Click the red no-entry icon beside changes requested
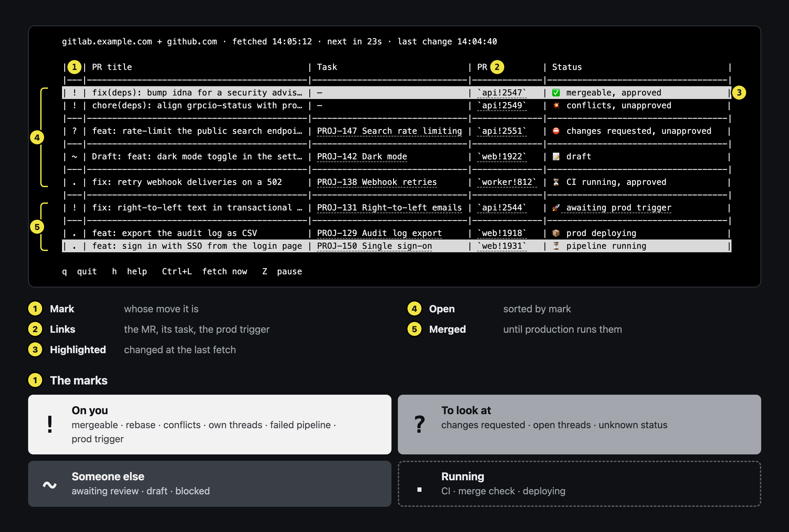Image resolution: width=789 pixels, height=532 pixels. 556,131
